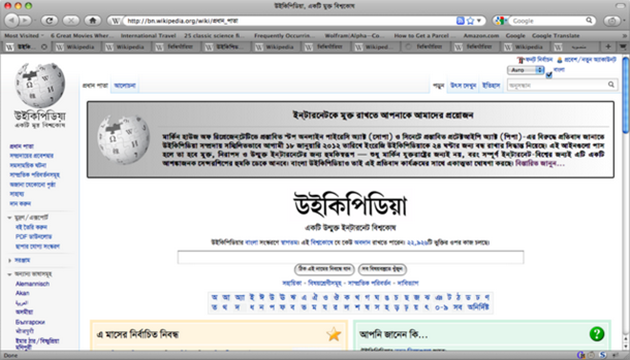Image resolution: width=630 pixels, height=360 pixels.
Task: Bookmark this page with the star icon
Action: [x=470, y=20]
